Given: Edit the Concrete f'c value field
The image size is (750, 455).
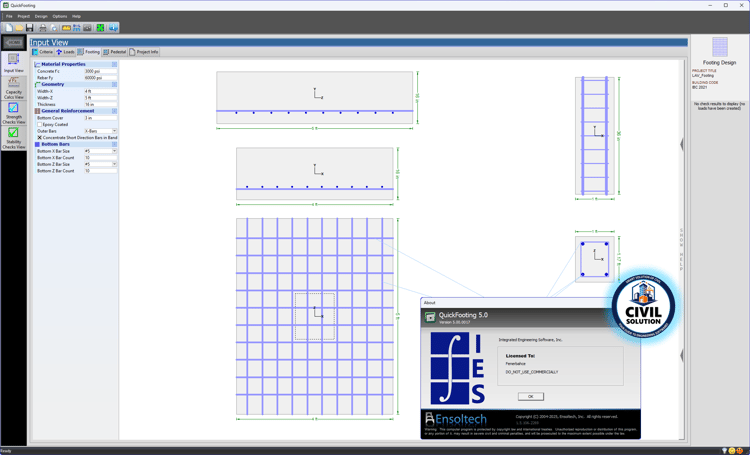Looking at the screenshot, I should click(100, 71).
